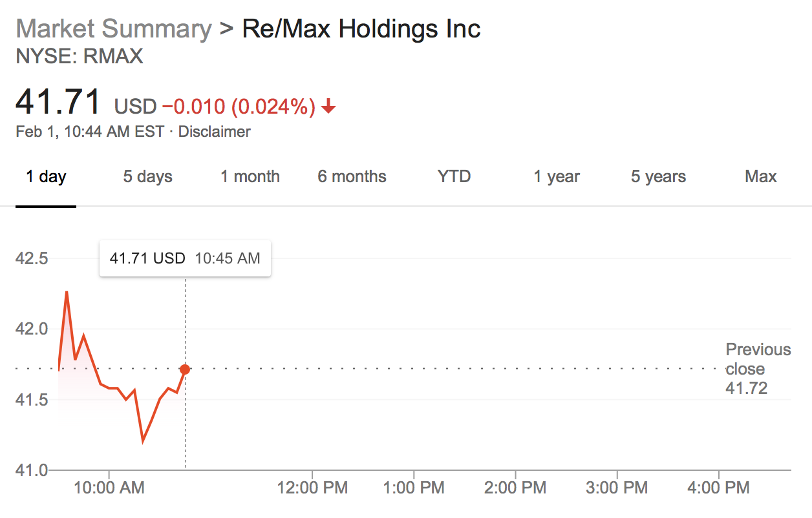This screenshot has width=812, height=518.
Task: Open the Market Summary link
Action: pyautogui.click(x=114, y=30)
